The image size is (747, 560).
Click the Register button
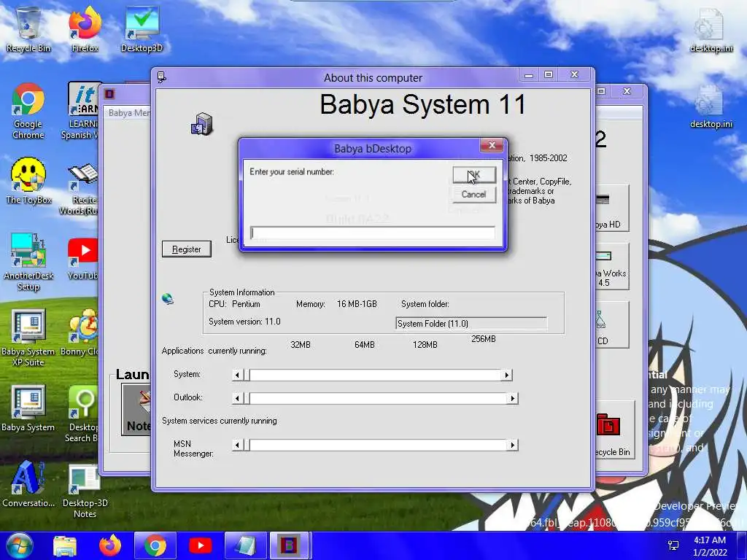[186, 249]
